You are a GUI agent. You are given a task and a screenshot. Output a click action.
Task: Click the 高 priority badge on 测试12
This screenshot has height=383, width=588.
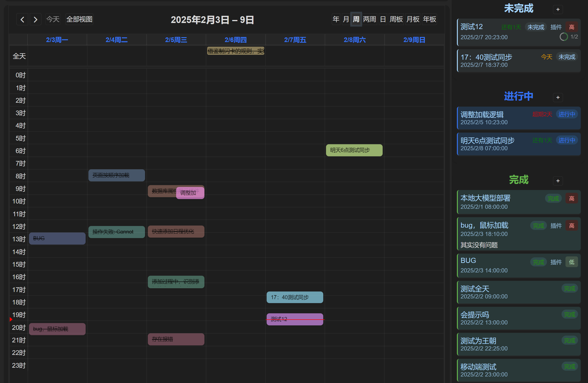pyautogui.click(x=572, y=27)
